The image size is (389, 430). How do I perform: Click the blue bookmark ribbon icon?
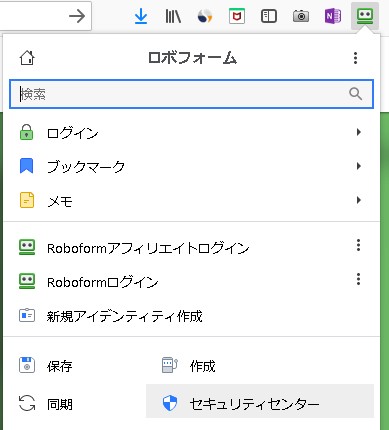(x=27, y=166)
